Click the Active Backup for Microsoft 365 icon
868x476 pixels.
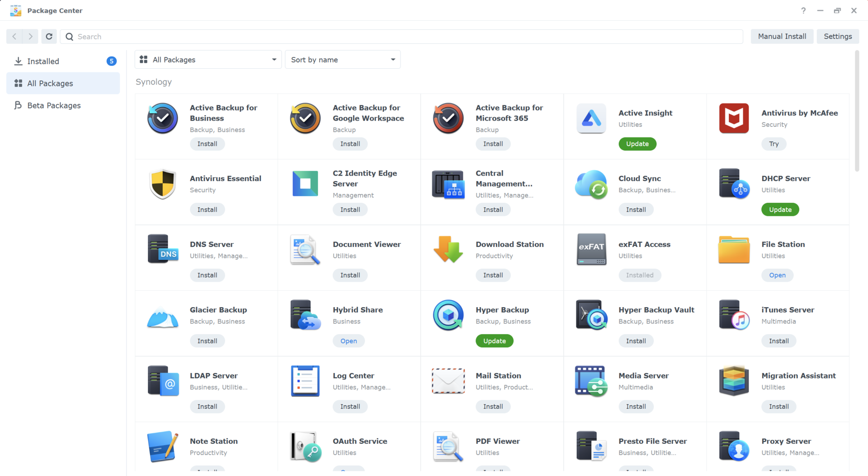[448, 118]
